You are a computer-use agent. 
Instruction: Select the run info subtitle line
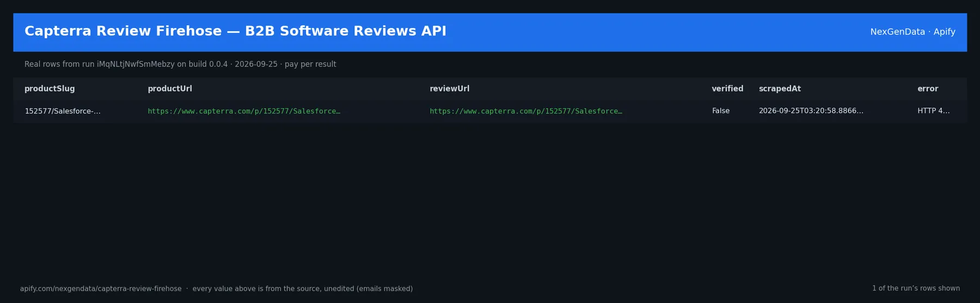click(180, 64)
